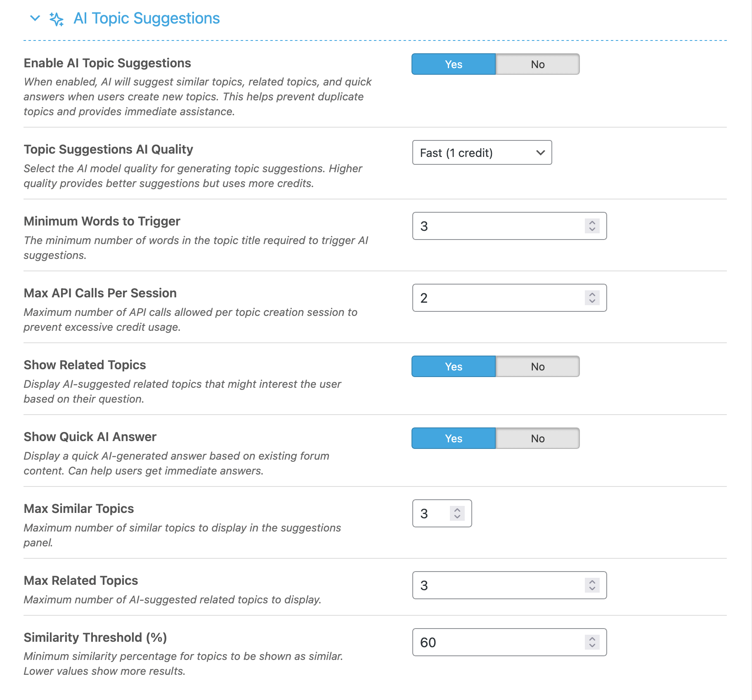Set Show Related Topics to No
752x700 pixels.
pos(537,366)
